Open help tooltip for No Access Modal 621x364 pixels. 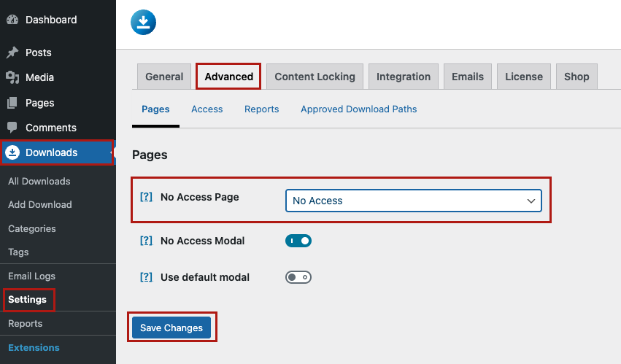(147, 241)
